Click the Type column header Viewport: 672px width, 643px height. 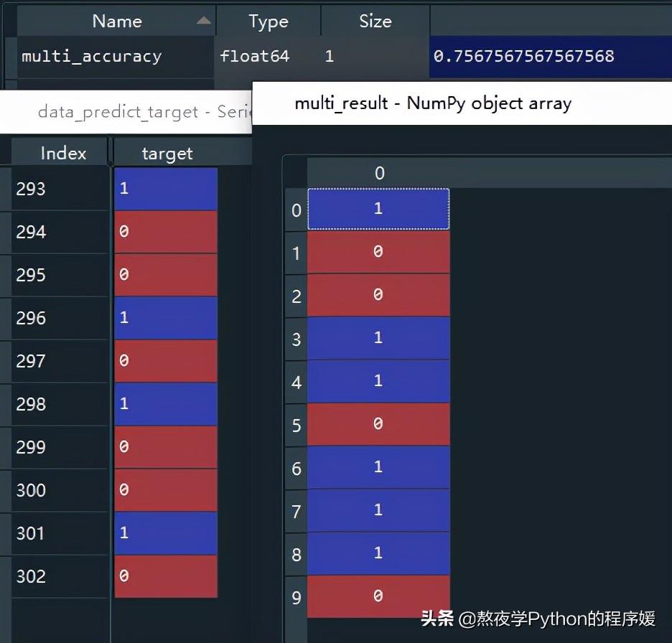coord(269,21)
